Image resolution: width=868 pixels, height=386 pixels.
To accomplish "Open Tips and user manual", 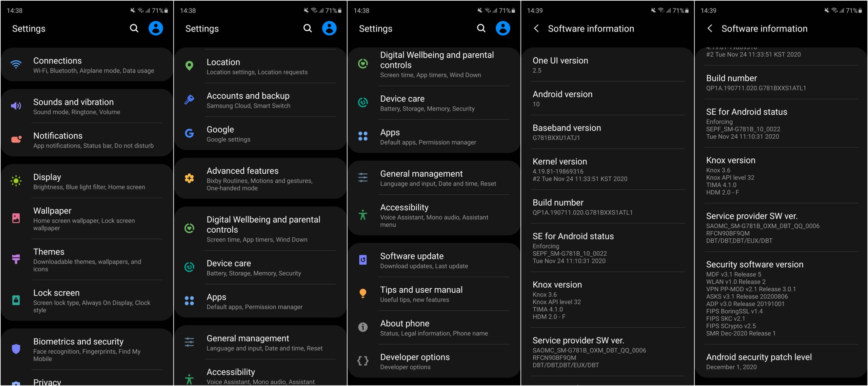I will click(x=434, y=294).
